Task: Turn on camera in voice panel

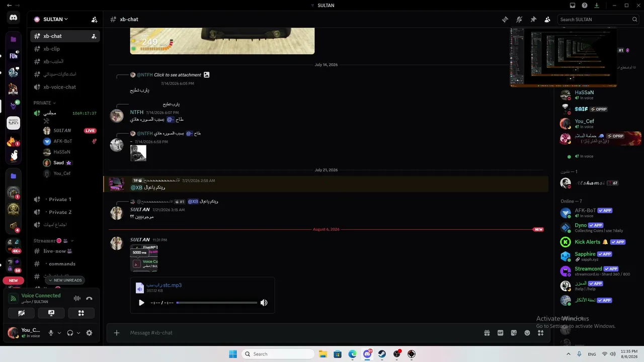Action: tap(22, 313)
